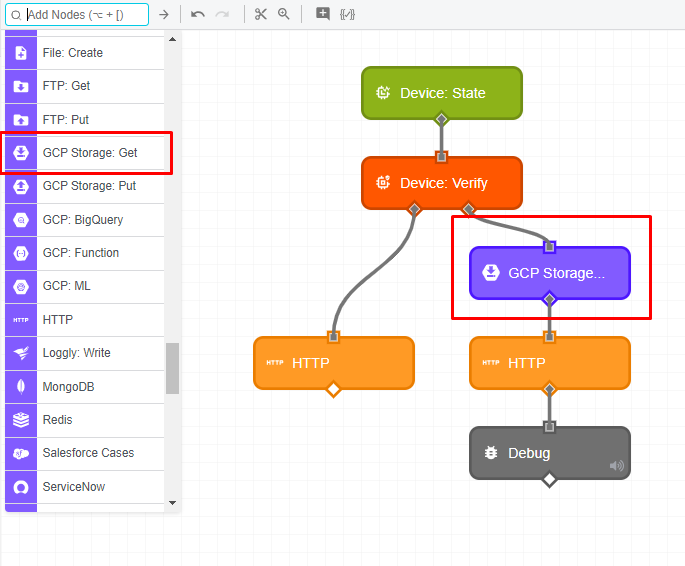Select the GCP Storage canvas node
The width and height of the screenshot is (685, 566).
pyautogui.click(x=550, y=273)
